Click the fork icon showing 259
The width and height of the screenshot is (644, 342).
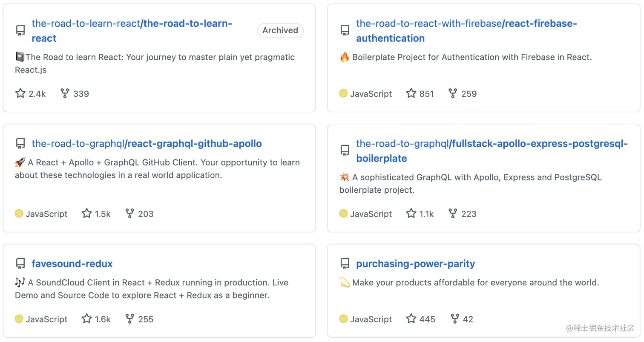453,93
